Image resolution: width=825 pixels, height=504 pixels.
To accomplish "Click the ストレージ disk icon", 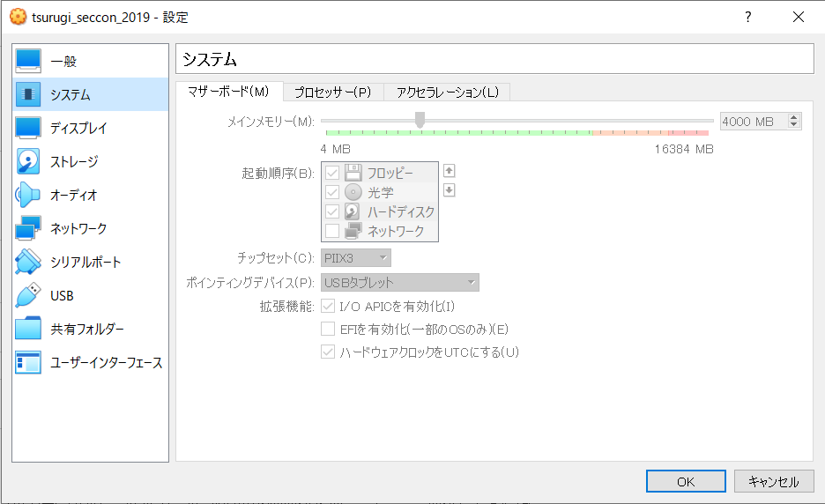I will coord(28,161).
